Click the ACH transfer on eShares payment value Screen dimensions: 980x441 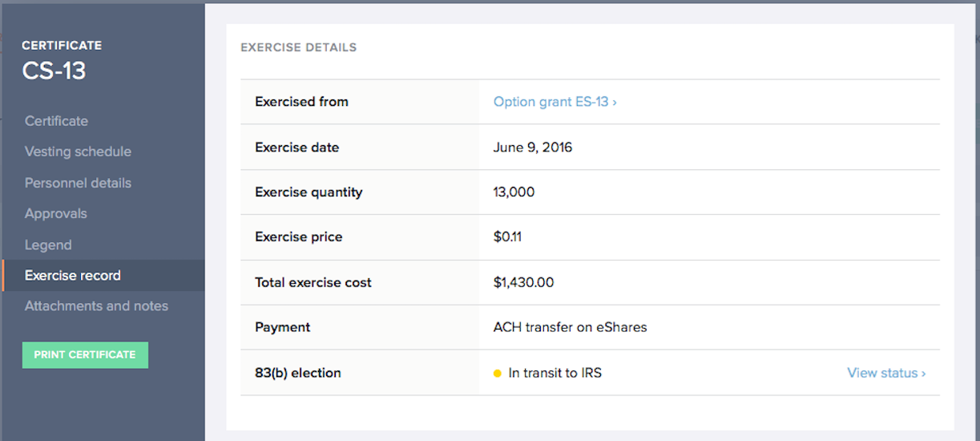click(x=570, y=327)
